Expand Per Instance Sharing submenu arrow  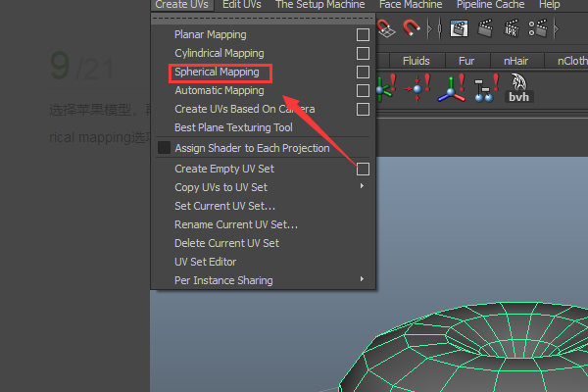362,278
